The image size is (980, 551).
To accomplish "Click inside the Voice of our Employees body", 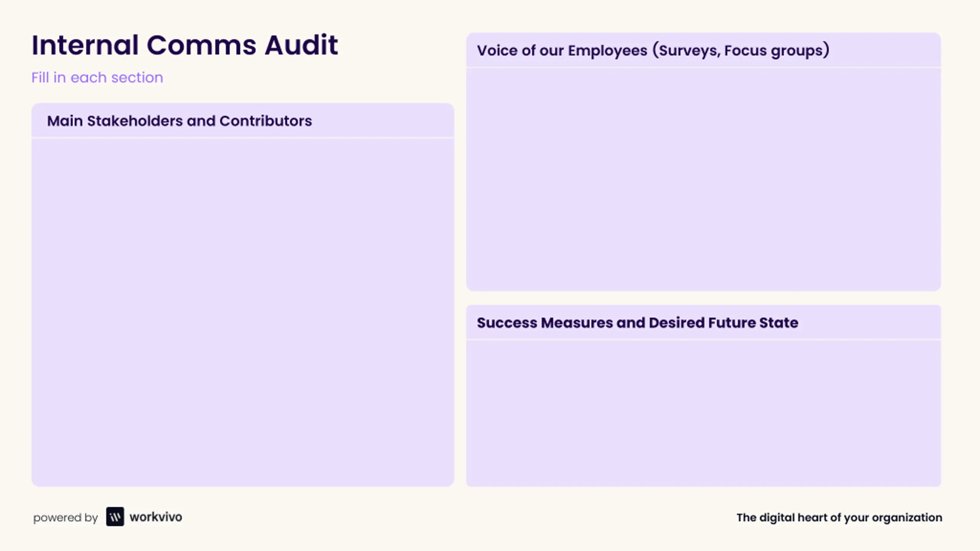I will (704, 179).
